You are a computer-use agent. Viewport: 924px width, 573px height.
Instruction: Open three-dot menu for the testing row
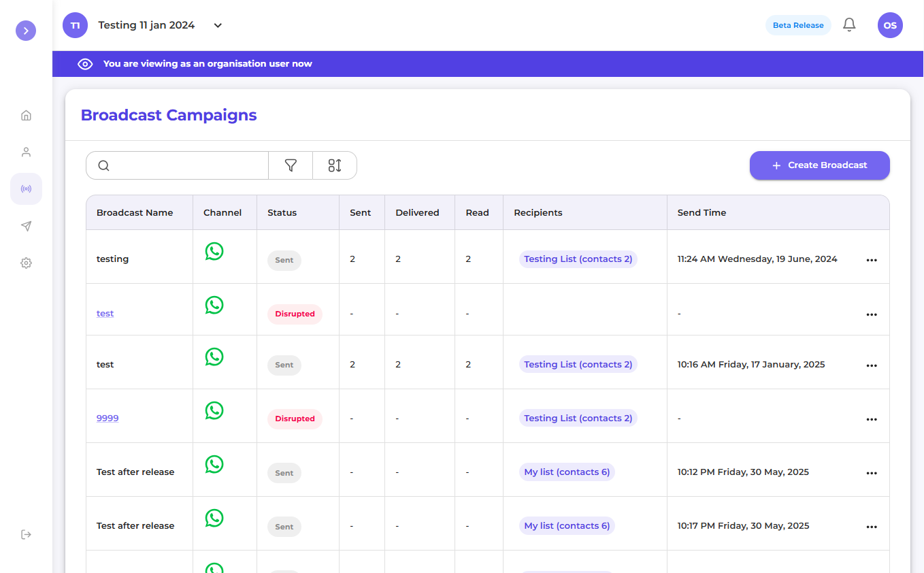pos(872,260)
